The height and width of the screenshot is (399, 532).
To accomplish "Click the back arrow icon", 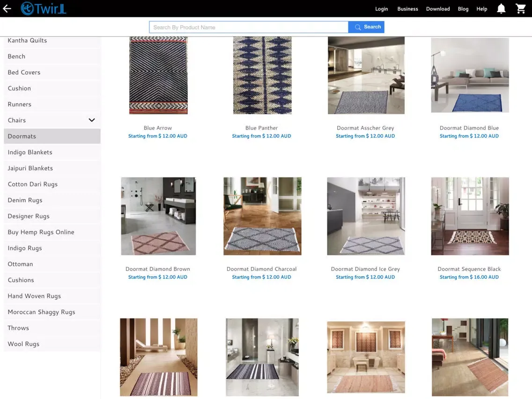I will (7, 8).
